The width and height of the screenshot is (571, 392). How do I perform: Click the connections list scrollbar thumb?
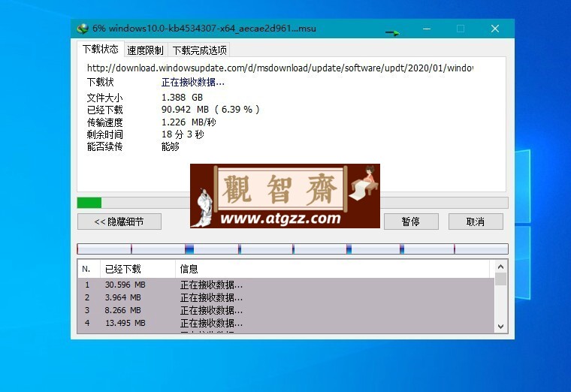500,279
